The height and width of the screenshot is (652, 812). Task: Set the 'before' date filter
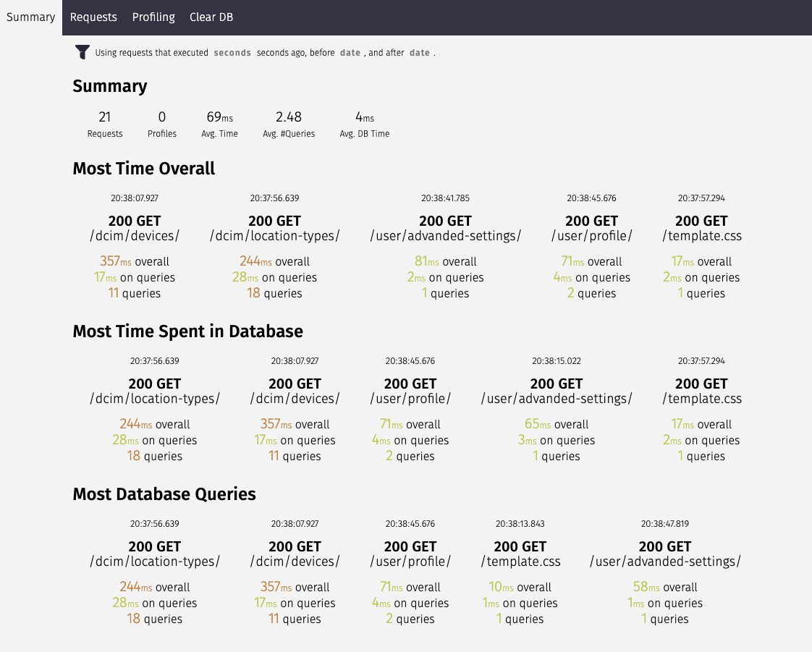350,52
